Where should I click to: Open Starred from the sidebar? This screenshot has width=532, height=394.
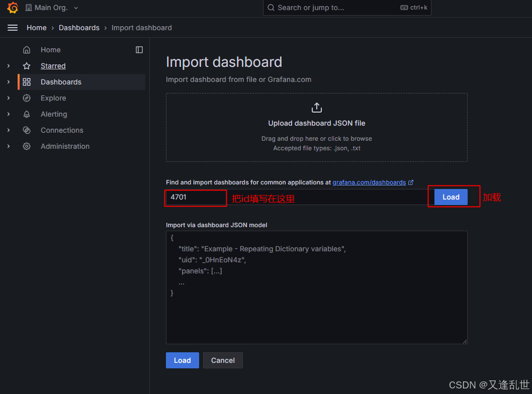pyautogui.click(x=53, y=66)
